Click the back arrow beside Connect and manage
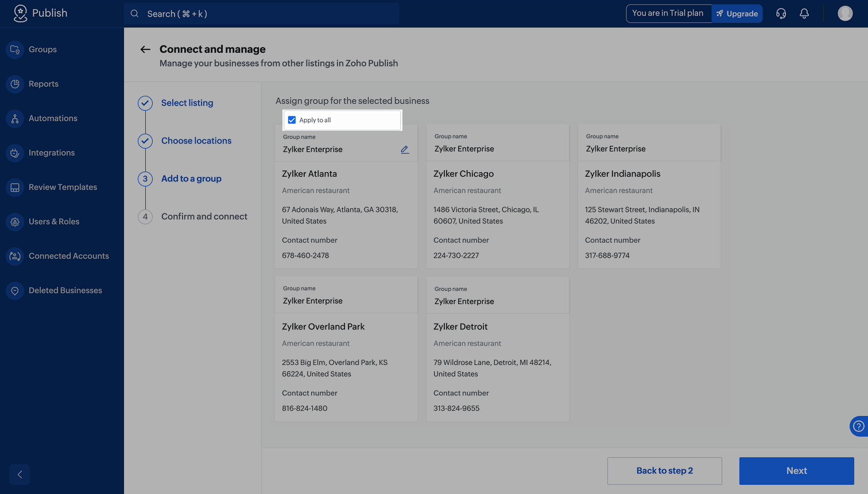Image resolution: width=868 pixels, height=494 pixels. tap(145, 50)
